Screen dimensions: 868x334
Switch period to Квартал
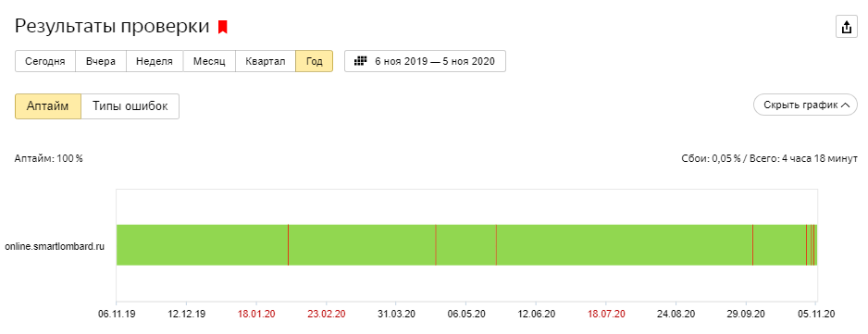(266, 61)
